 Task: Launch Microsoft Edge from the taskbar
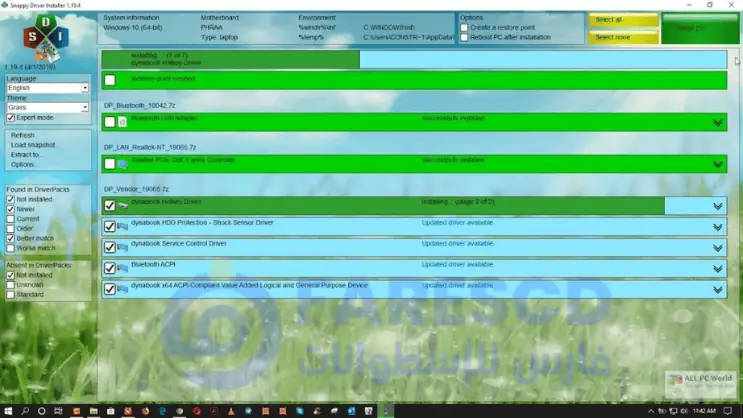(163, 411)
